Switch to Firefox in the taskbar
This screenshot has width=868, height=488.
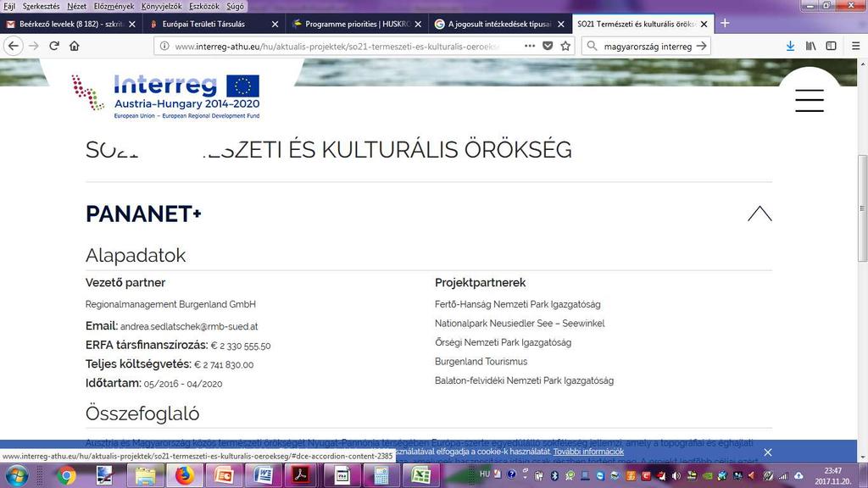[x=184, y=475]
